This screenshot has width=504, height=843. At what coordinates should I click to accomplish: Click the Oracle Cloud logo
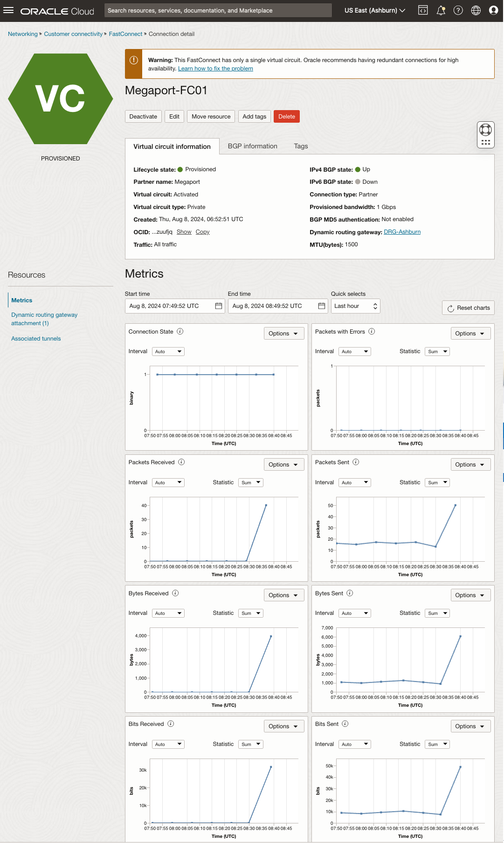(x=57, y=11)
